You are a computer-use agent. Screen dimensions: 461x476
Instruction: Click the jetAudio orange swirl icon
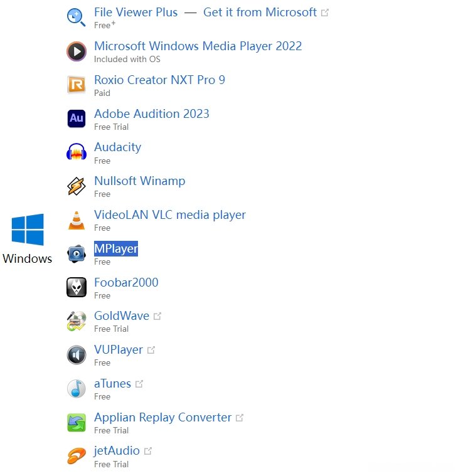(x=77, y=457)
